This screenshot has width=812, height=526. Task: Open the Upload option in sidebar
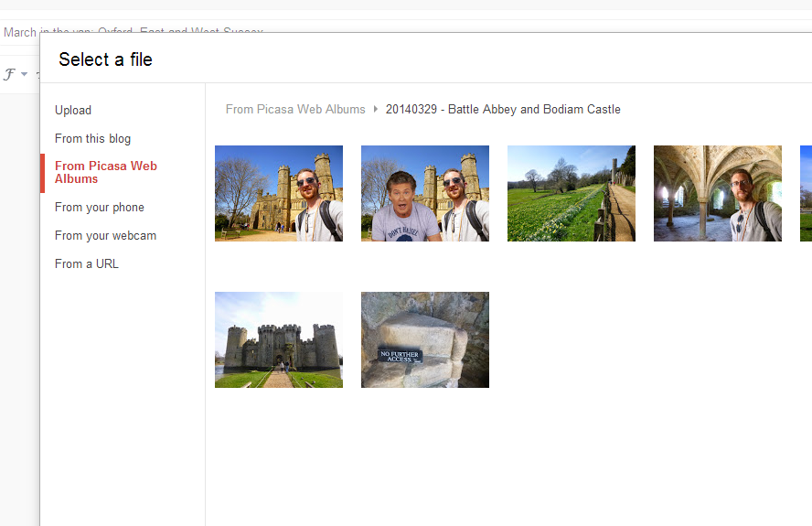[73, 111]
